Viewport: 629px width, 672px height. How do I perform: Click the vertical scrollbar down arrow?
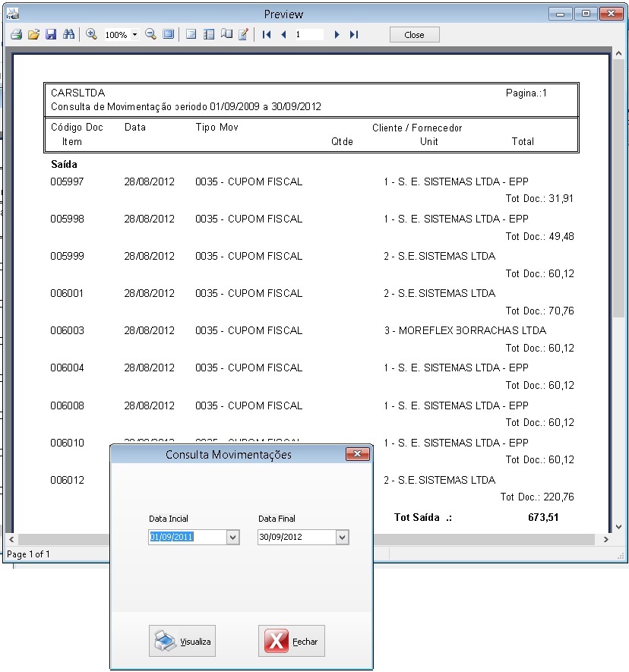[x=618, y=526]
